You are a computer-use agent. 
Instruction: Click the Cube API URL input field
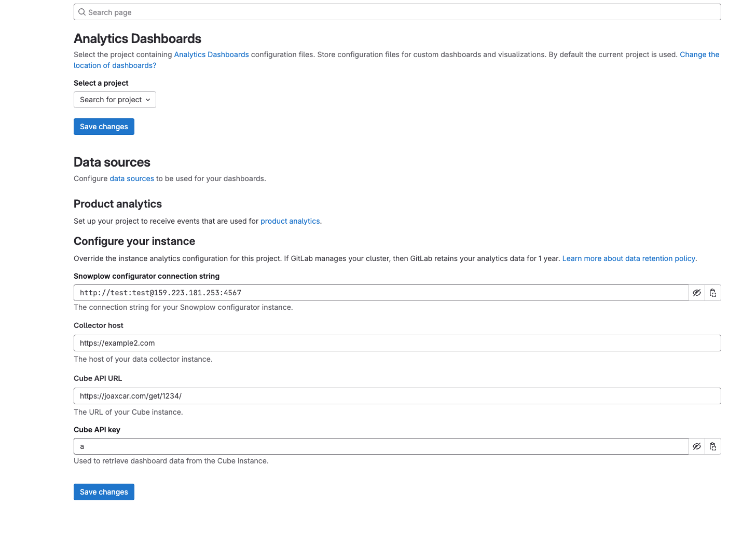click(397, 396)
